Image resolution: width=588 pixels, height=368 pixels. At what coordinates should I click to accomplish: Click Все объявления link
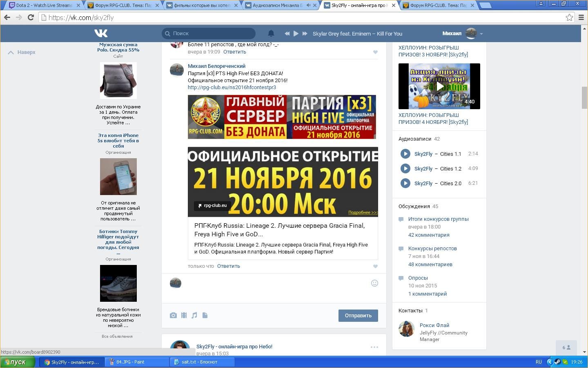point(117,337)
